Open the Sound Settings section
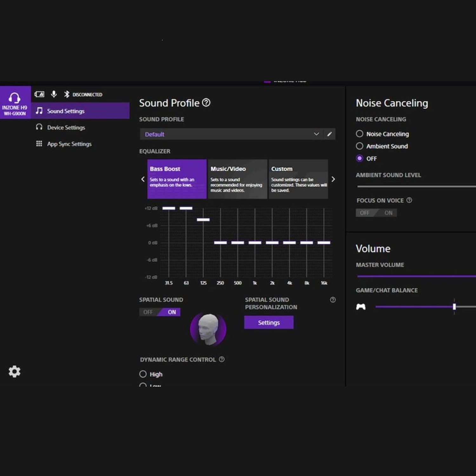The image size is (476, 476). pyautogui.click(x=80, y=111)
